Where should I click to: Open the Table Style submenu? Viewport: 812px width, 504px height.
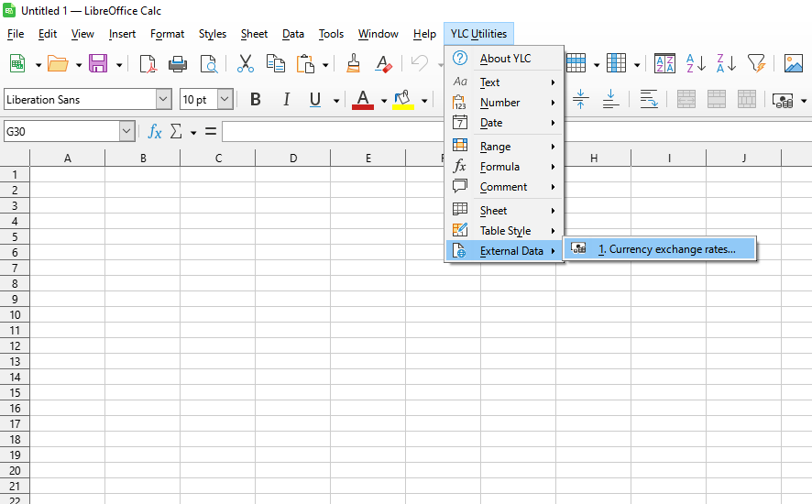coord(505,231)
